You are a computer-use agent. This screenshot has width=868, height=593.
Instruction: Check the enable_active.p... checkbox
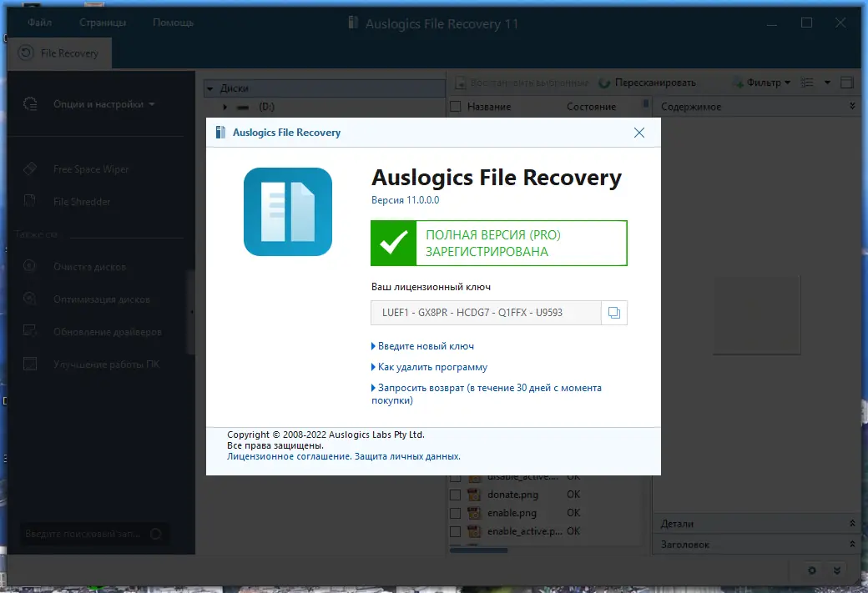[455, 531]
